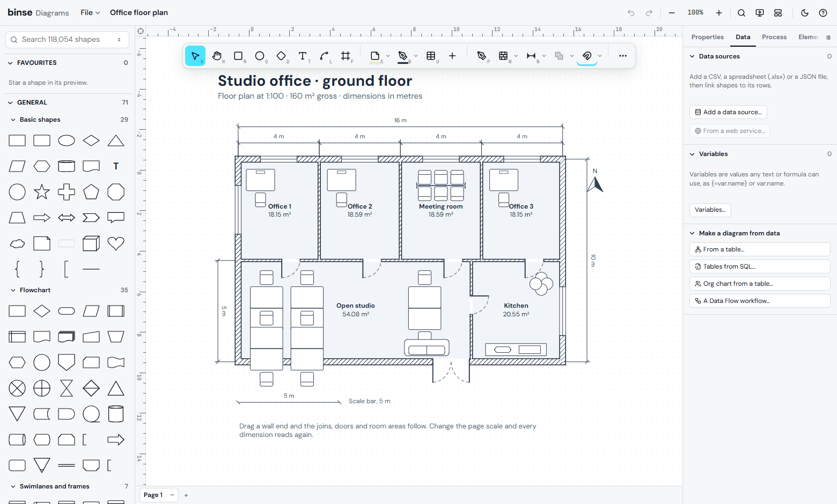Pick the heart shape from Basic shapes
Viewport: 837px width, 504px height.
(x=116, y=243)
